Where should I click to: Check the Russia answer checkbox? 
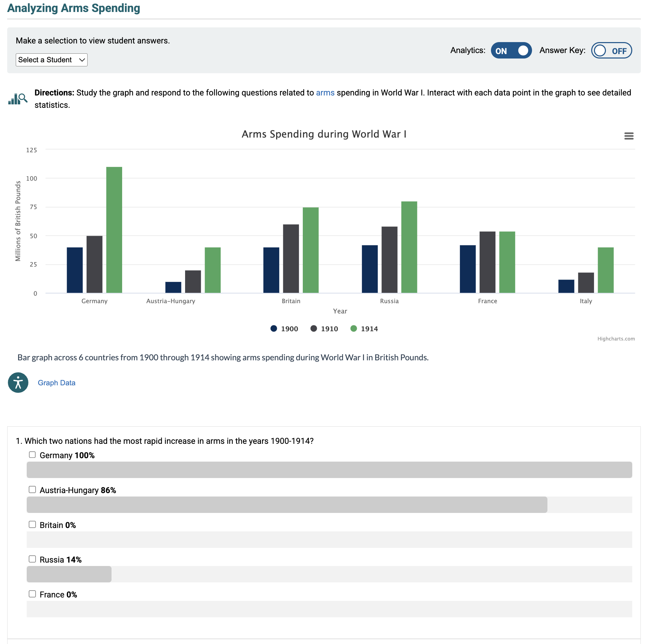(33, 559)
